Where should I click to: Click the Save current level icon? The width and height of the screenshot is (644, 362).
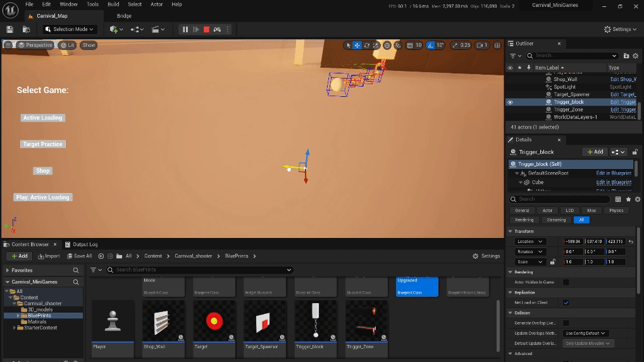pyautogui.click(x=10, y=29)
